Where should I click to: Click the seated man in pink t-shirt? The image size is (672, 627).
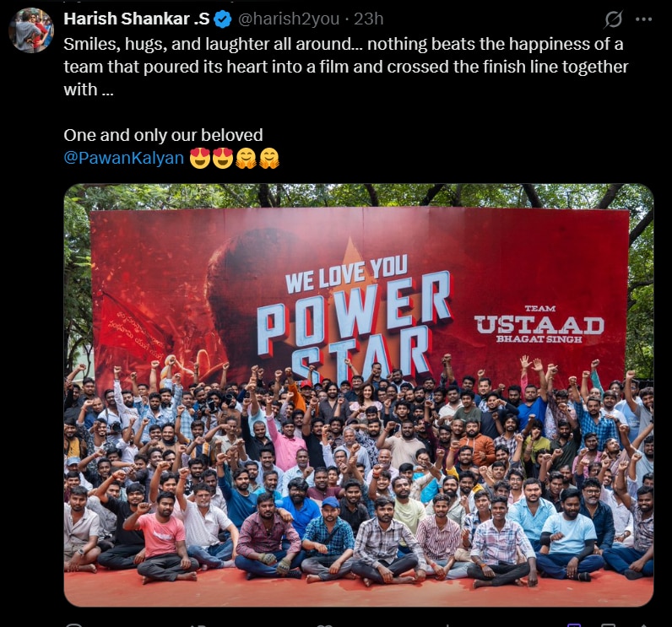pyautogui.click(x=160, y=538)
